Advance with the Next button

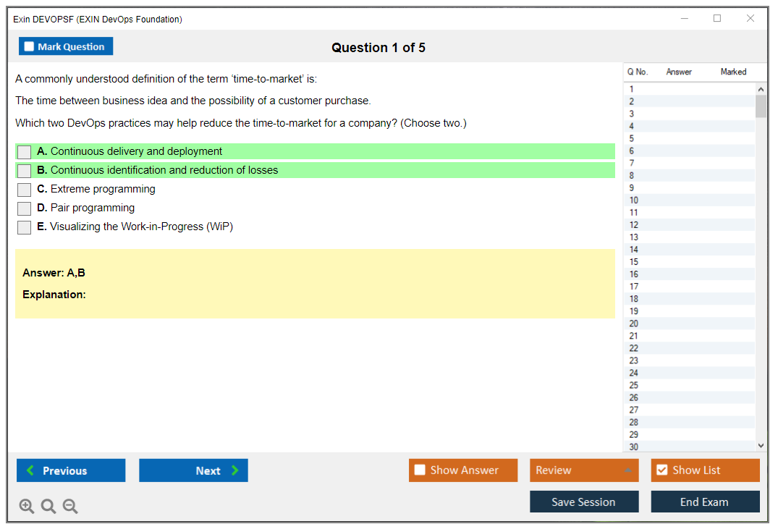193,470
